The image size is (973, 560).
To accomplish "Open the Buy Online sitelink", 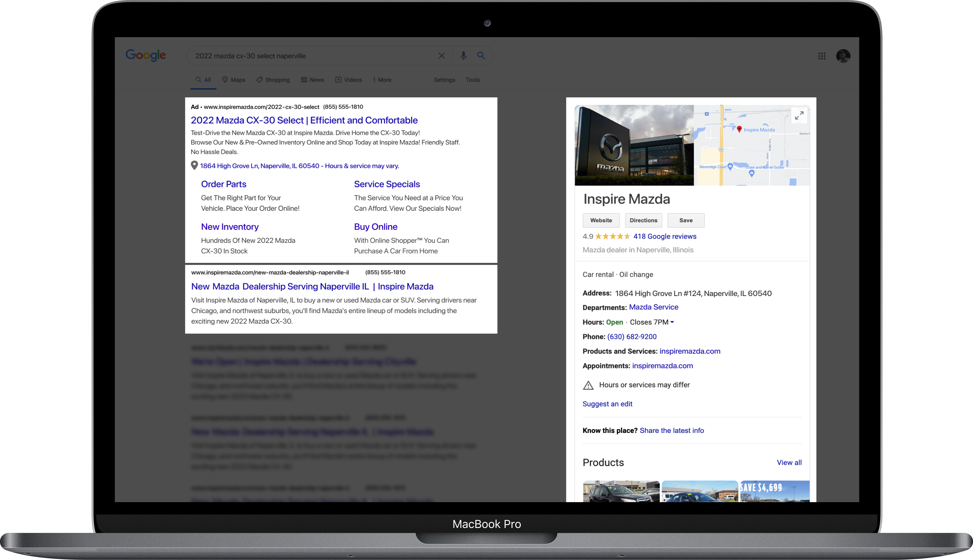I will [375, 227].
